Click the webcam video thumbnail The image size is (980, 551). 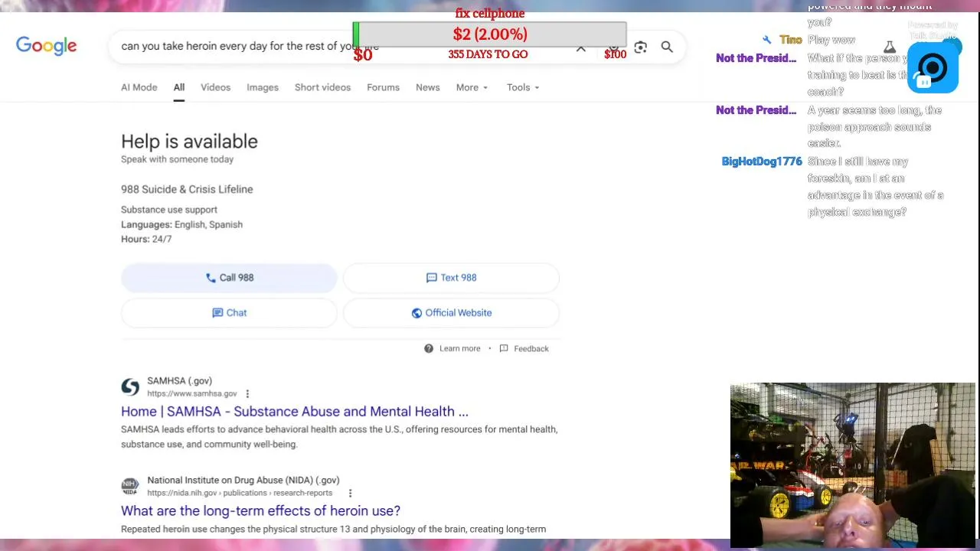click(x=853, y=465)
